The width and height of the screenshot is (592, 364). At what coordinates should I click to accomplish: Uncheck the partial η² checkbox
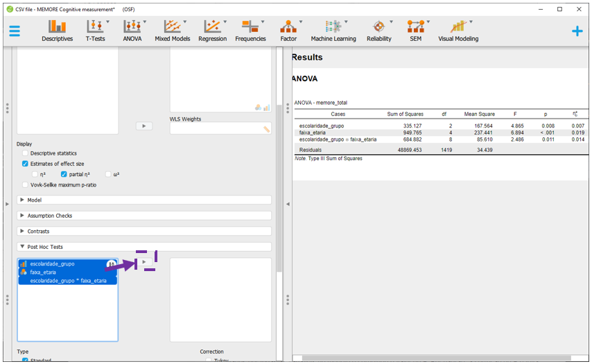(64, 174)
